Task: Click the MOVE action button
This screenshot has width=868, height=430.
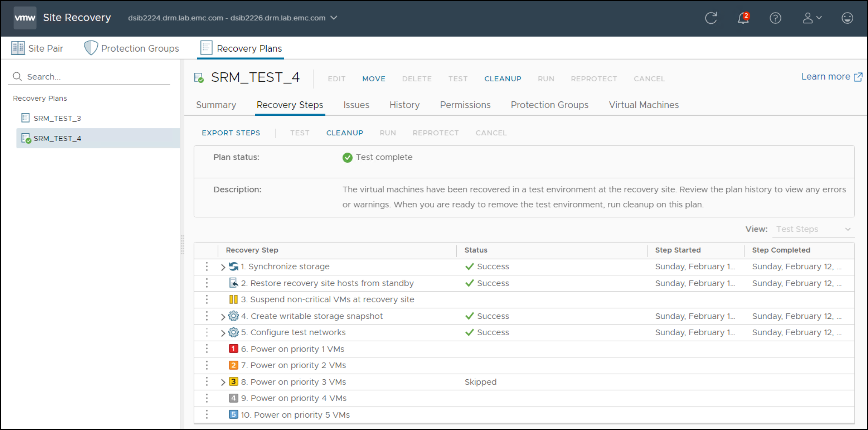Action: click(x=374, y=79)
